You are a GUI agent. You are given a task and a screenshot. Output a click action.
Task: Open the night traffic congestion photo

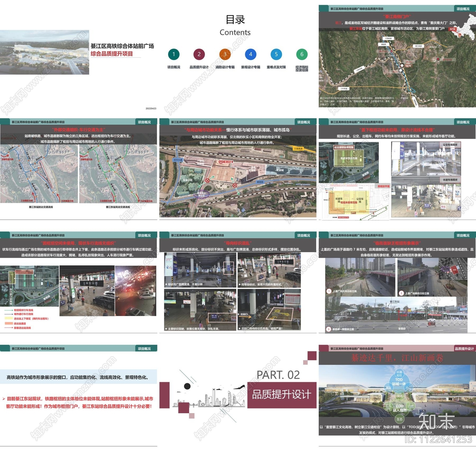[x=136, y=291]
